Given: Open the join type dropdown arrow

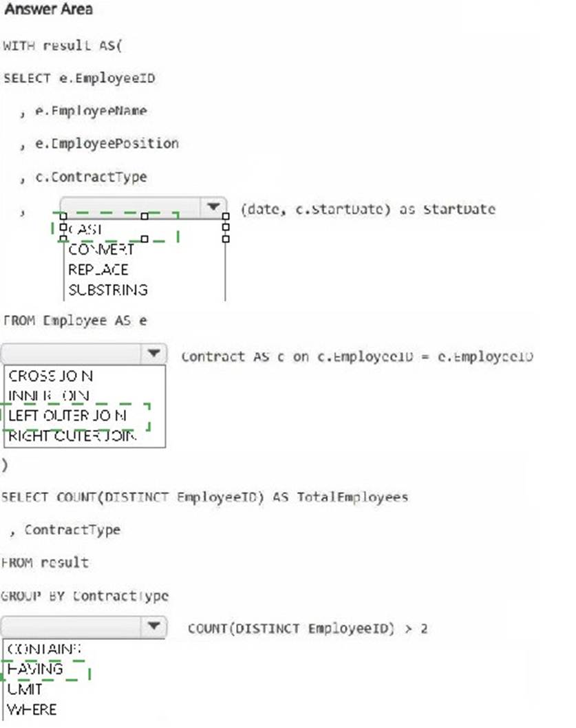Looking at the screenshot, I should (153, 353).
